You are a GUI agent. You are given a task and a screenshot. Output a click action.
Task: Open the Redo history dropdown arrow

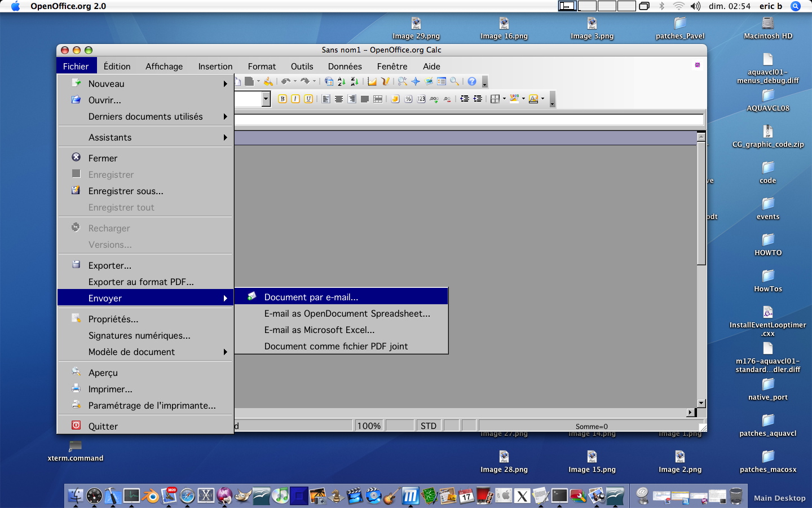tap(315, 82)
